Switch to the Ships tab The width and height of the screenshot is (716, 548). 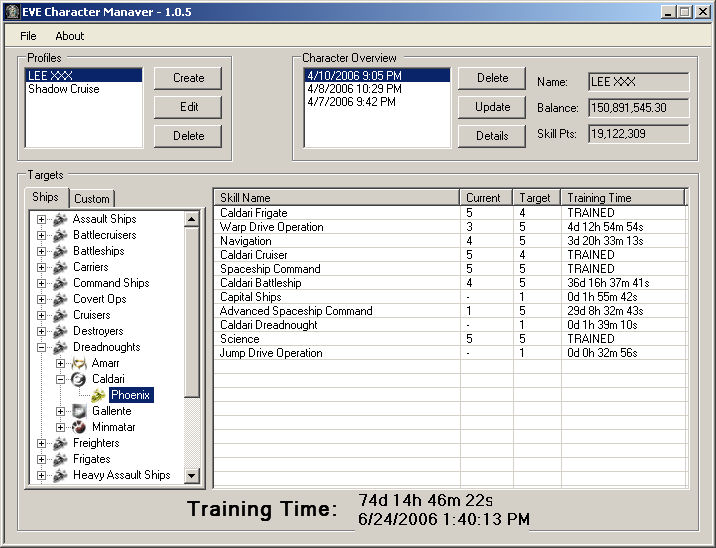[x=46, y=197]
